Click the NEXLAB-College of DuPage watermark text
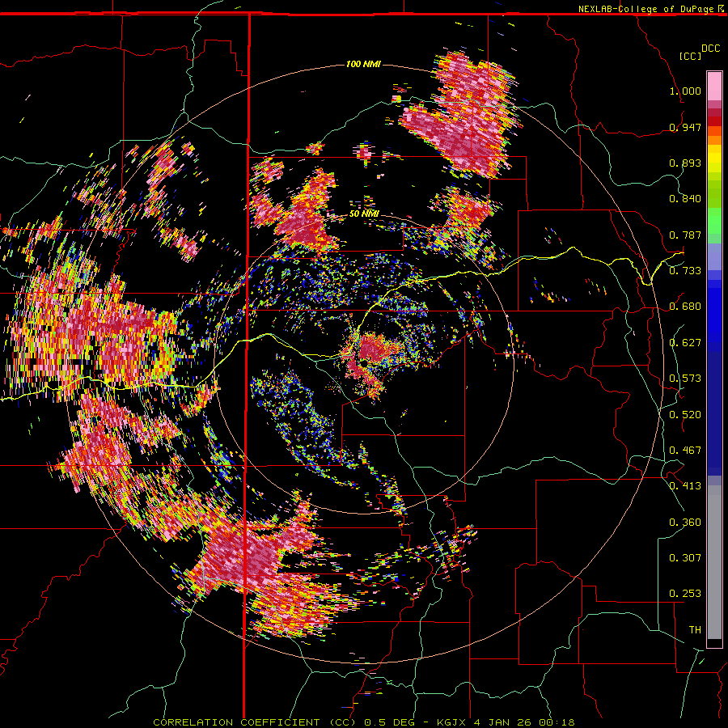The height and width of the screenshot is (728, 728). [645, 9]
